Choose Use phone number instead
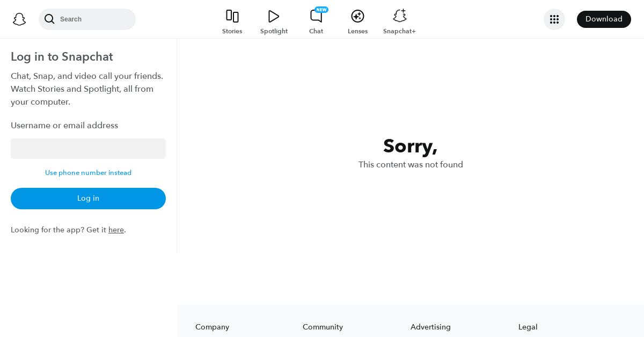644x337 pixels. coord(88,173)
